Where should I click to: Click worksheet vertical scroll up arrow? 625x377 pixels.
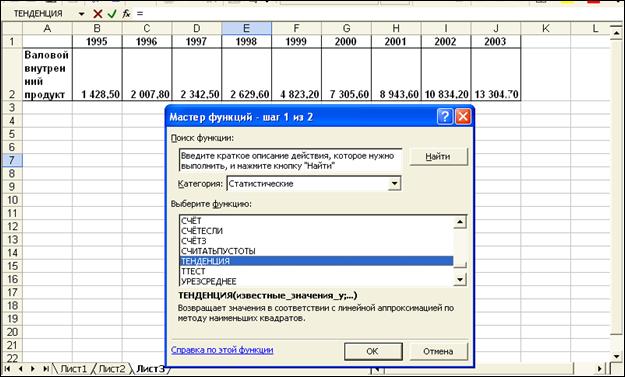[617, 33]
